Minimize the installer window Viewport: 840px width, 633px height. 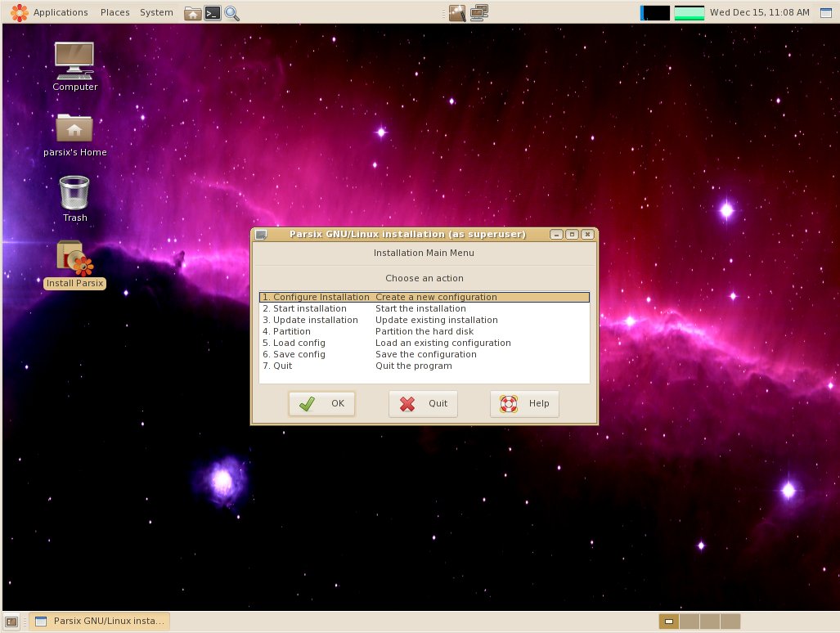557,235
